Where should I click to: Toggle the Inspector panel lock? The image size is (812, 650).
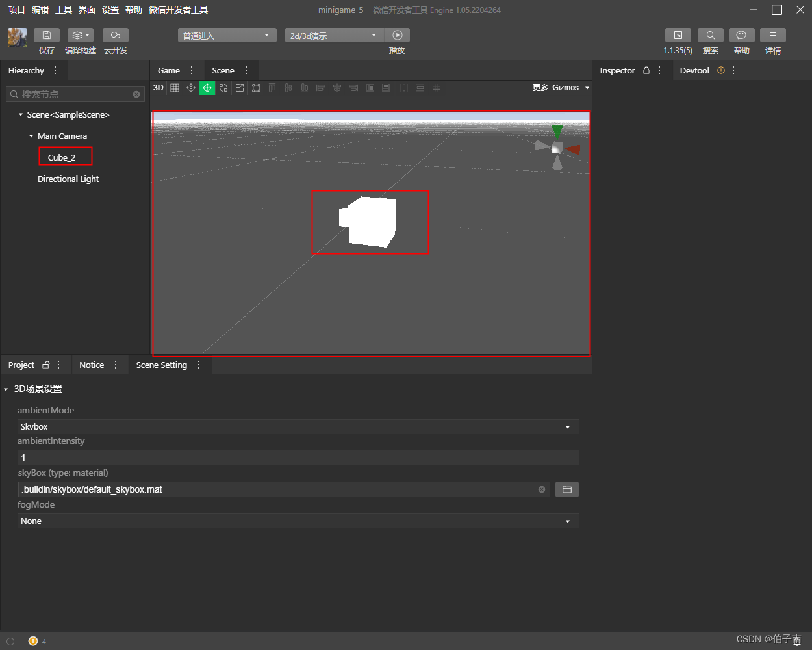pos(646,70)
